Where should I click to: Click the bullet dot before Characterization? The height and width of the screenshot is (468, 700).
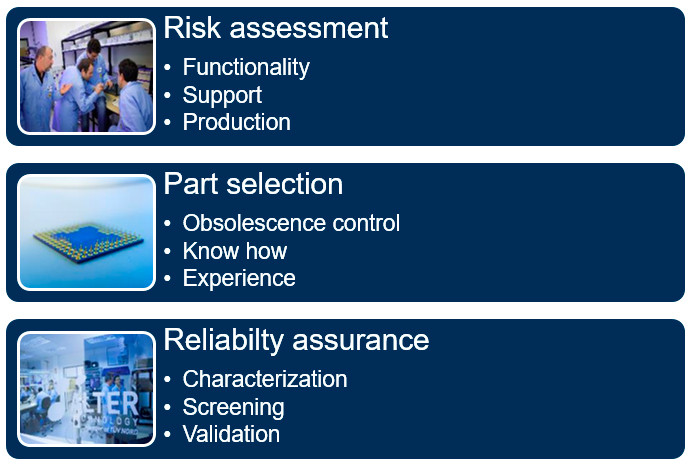pos(167,380)
